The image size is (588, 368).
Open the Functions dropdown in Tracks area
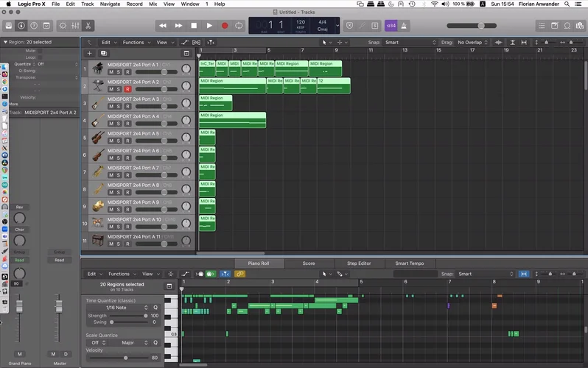pos(136,43)
